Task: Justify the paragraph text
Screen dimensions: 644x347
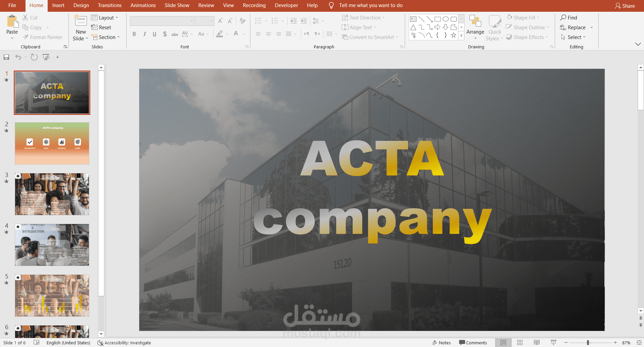Action: point(289,34)
